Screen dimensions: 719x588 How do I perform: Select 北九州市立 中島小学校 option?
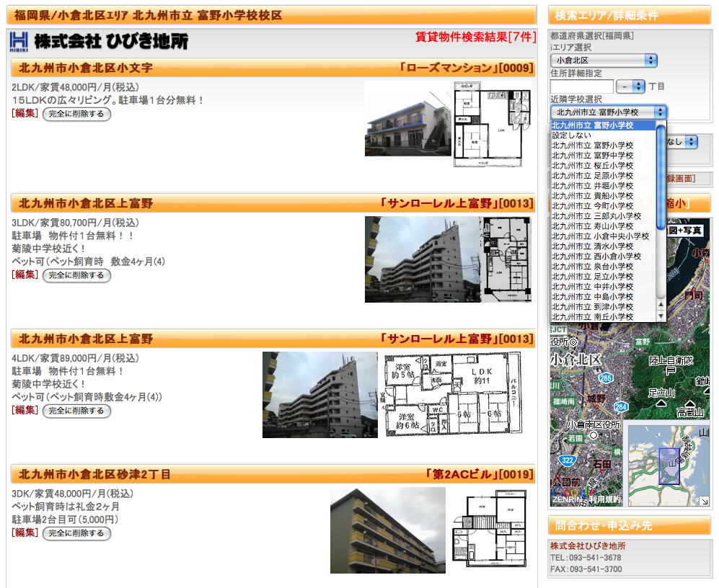603,296
